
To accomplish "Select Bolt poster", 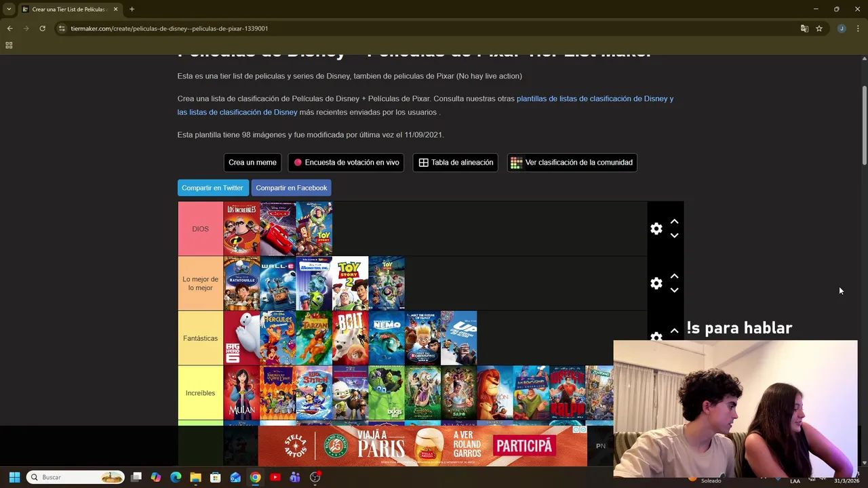I will tap(351, 338).
